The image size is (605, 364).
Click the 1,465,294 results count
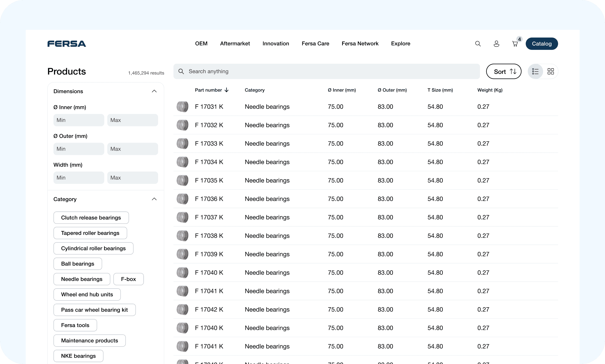146,73
